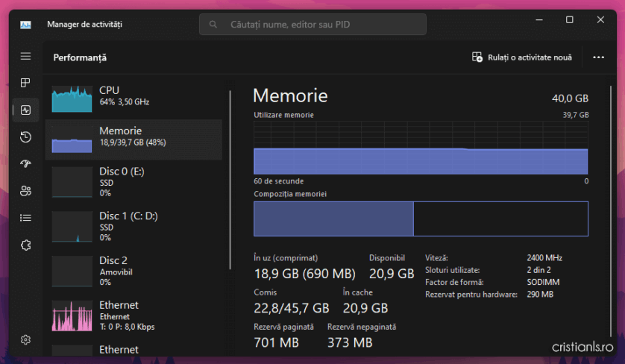Open the Startup apps icon
Screen dimensions: 625x364
click(25, 163)
